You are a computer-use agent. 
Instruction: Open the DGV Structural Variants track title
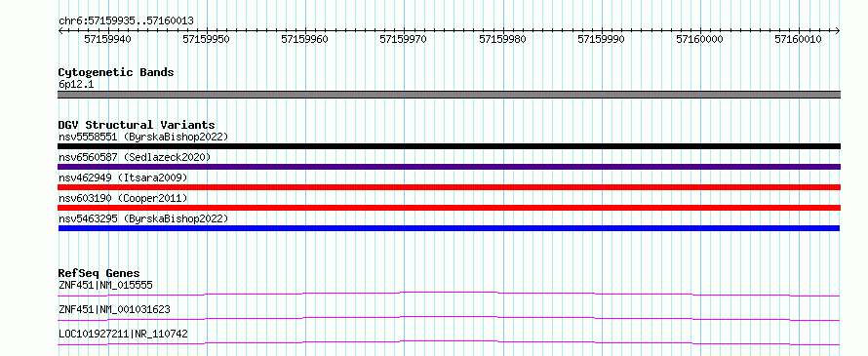(x=137, y=125)
